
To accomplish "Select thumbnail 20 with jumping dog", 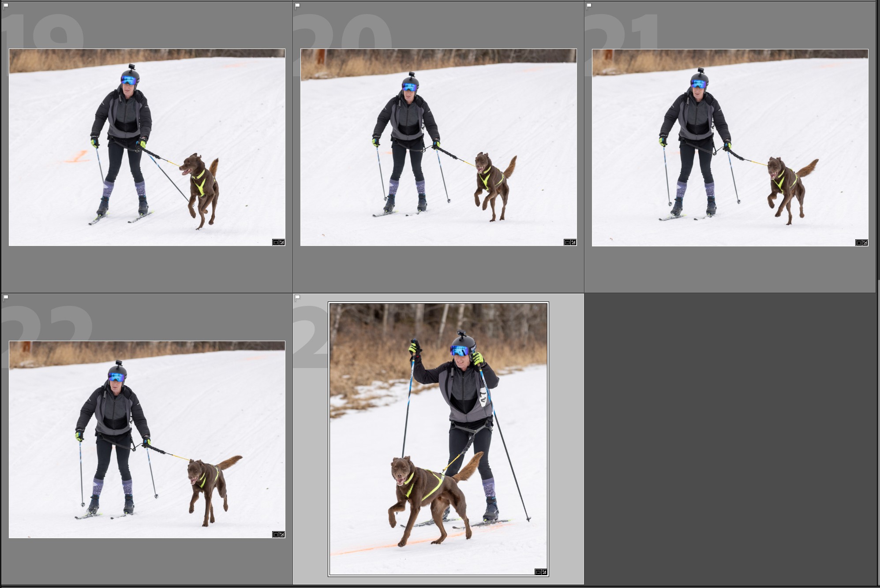I will (438, 147).
